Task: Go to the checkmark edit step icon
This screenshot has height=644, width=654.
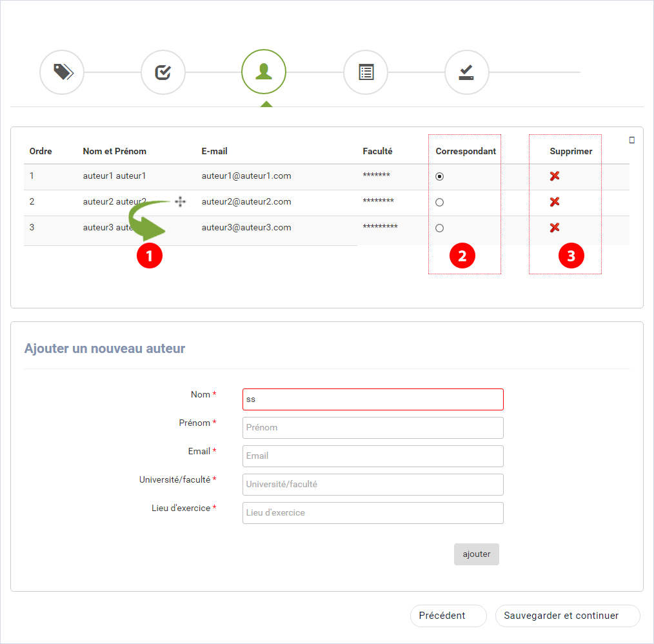Action: click(163, 72)
